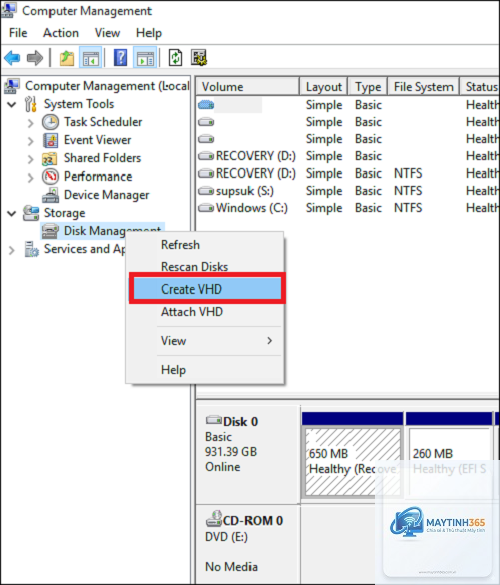Click the Device Manager icon

[x=50, y=195]
